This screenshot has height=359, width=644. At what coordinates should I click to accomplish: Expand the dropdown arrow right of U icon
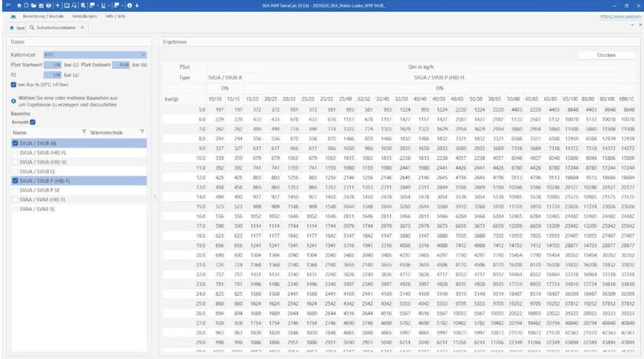click(x=109, y=6)
